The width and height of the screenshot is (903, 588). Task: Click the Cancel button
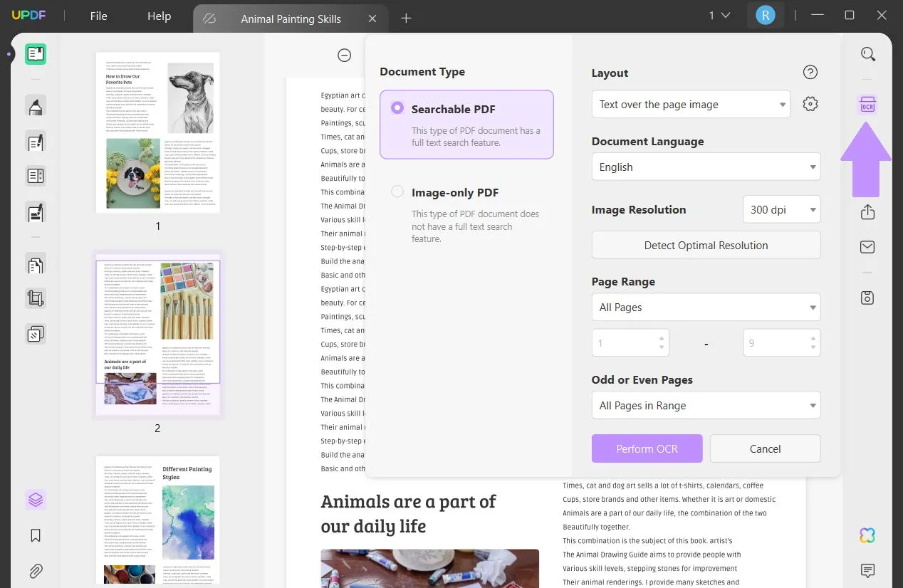click(765, 448)
